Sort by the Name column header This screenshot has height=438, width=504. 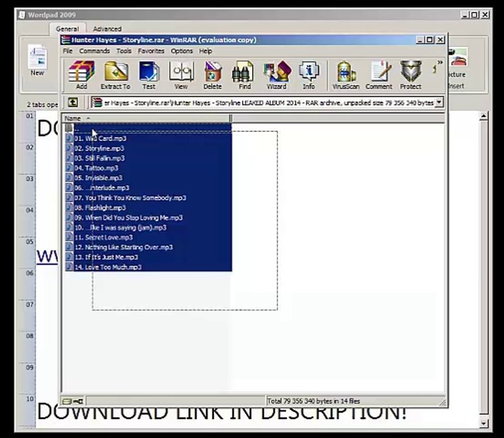146,118
